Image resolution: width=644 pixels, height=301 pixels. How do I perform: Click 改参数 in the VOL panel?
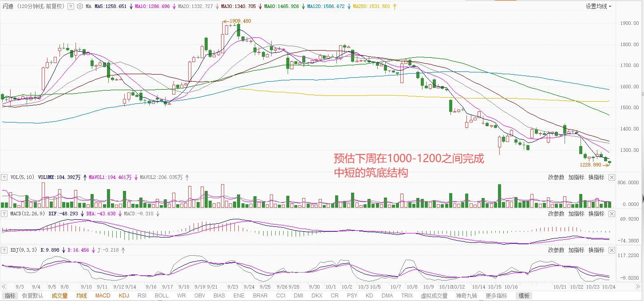click(556, 177)
